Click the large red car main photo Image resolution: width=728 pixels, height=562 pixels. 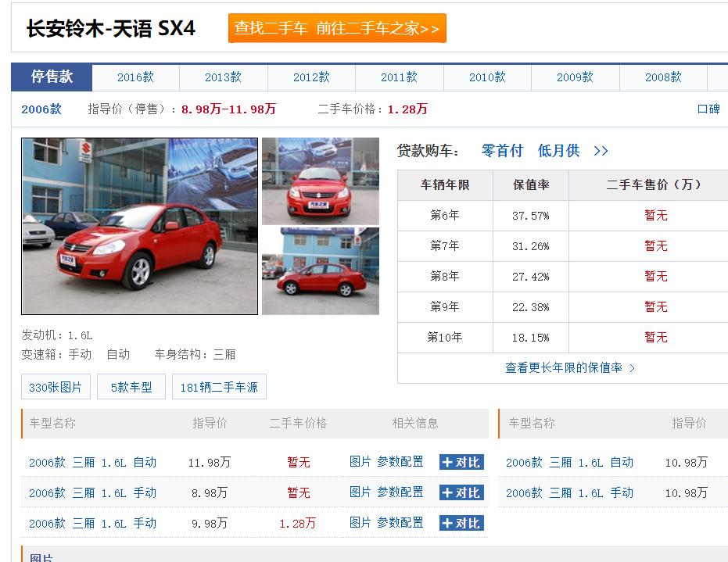[139, 225]
